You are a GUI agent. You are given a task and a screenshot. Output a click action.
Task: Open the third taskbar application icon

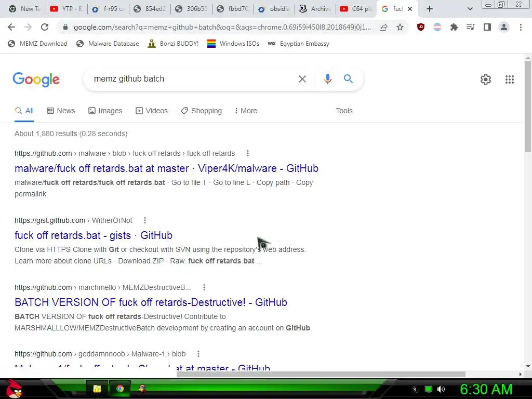click(x=142, y=389)
